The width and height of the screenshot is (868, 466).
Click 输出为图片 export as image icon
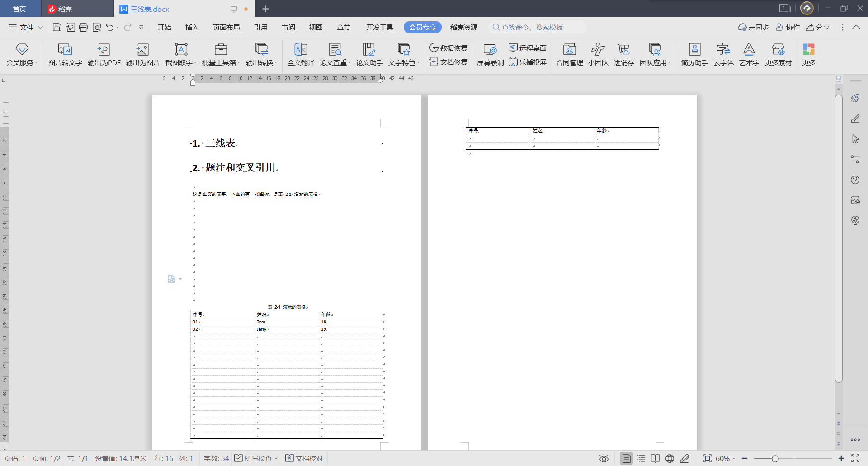pos(143,54)
